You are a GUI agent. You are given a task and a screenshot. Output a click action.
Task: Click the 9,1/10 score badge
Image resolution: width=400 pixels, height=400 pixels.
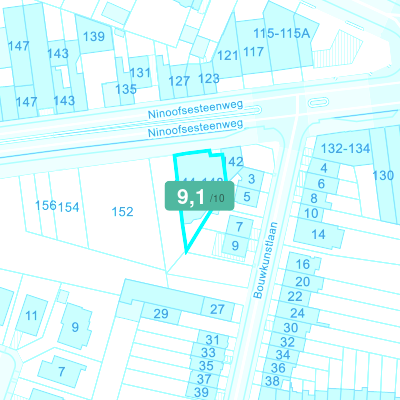199,196
